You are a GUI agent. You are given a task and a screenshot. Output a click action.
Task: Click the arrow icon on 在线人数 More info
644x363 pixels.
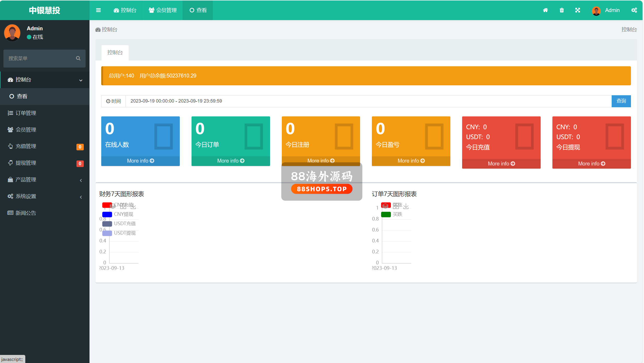[152, 161]
